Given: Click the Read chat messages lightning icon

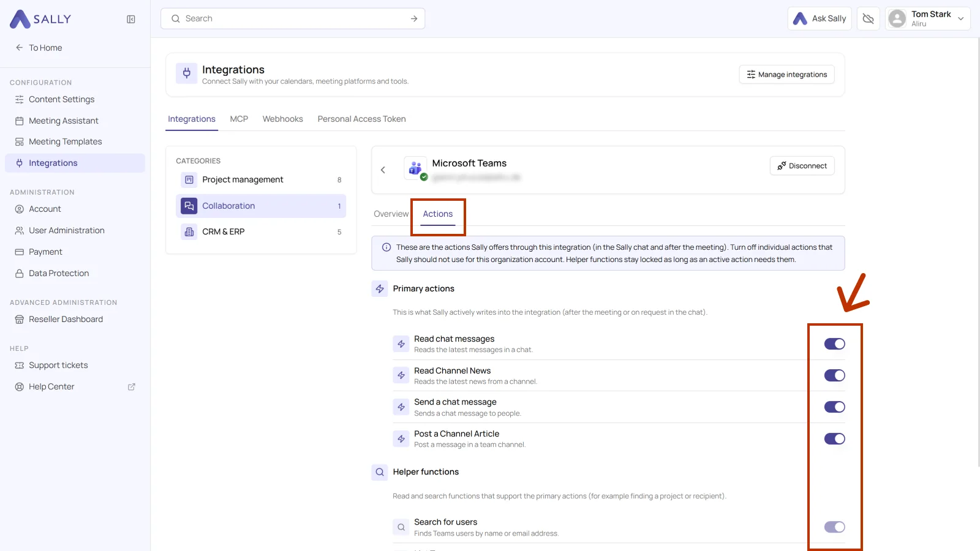Looking at the screenshot, I should pos(401,344).
